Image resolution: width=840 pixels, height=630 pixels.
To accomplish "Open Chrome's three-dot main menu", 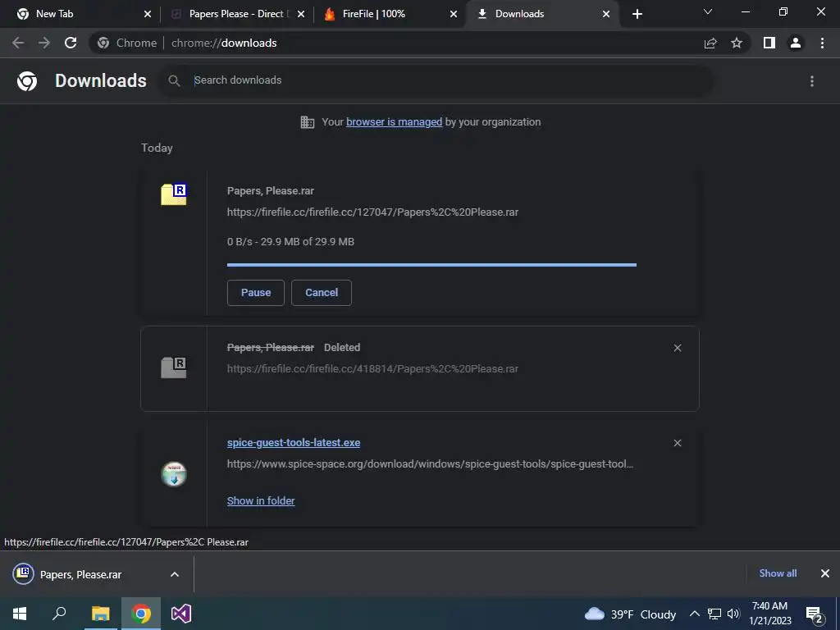I will [822, 43].
